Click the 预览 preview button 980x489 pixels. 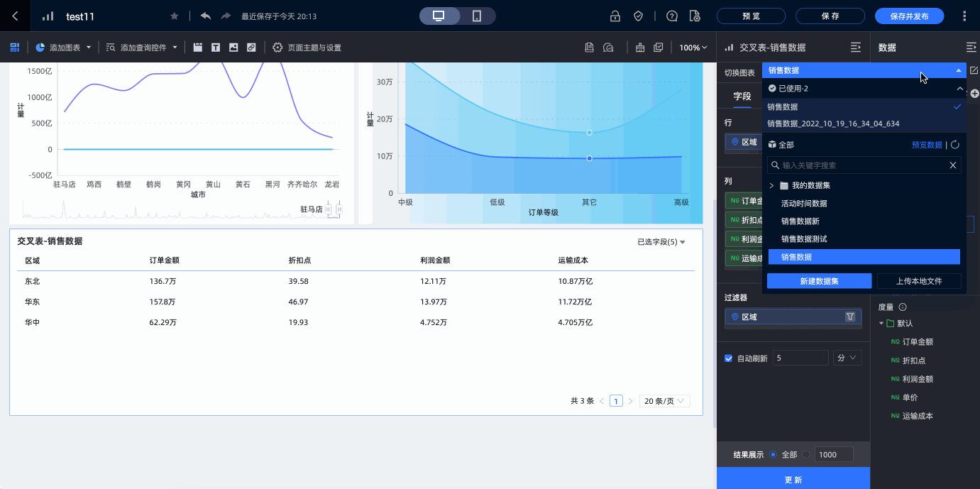[x=751, y=16]
